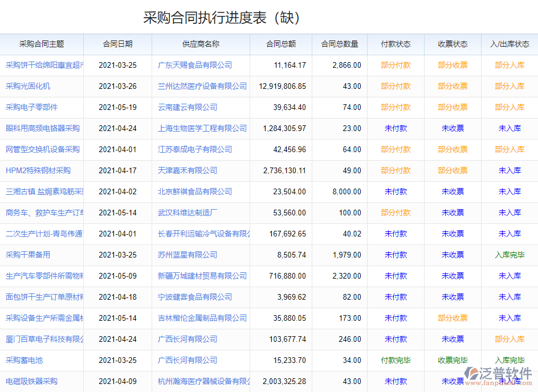
Task: Click 收票完毕 status in 采购蓄电池 row
Action: (453, 360)
